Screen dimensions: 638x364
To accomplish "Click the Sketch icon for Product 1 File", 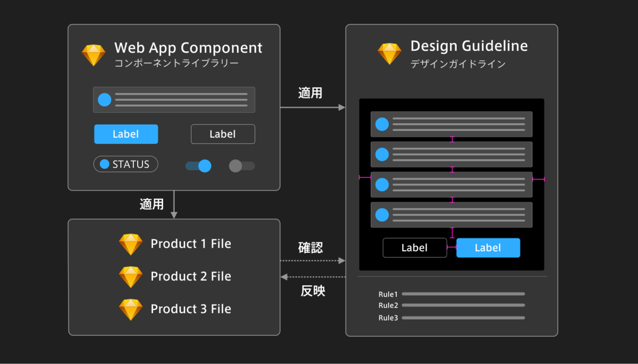I will (131, 244).
